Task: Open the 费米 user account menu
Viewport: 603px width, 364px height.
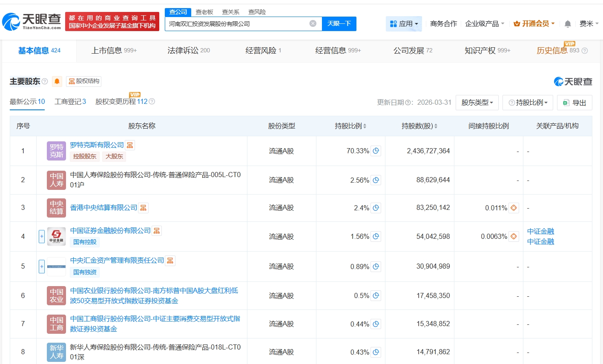Action: [589, 24]
